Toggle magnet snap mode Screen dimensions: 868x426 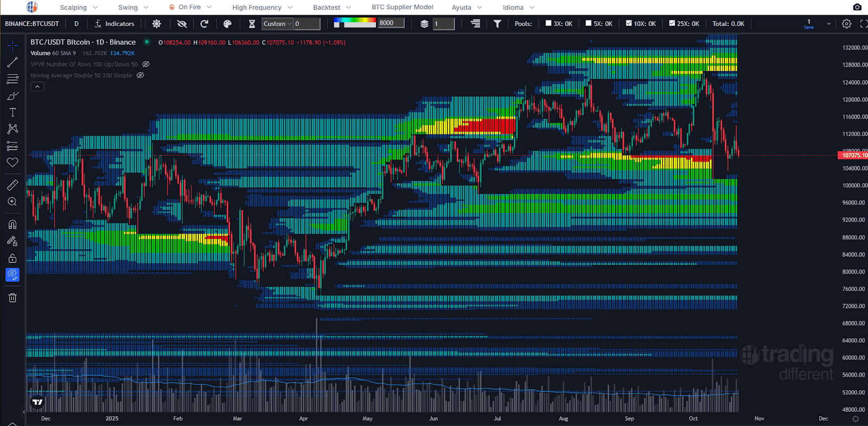pyautogui.click(x=12, y=224)
